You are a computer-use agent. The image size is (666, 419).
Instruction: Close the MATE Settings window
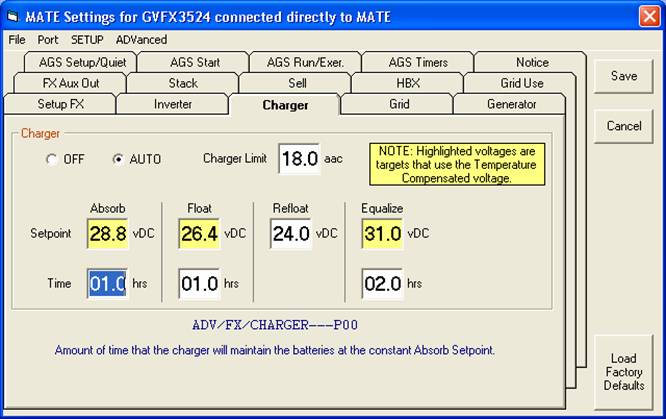(649, 17)
